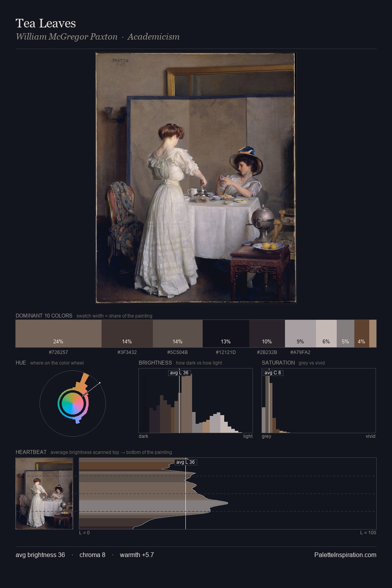Click the hex label #3F3432

[127, 352]
